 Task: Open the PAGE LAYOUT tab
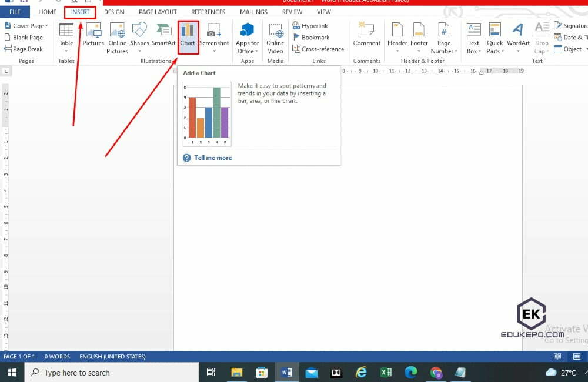coord(158,12)
